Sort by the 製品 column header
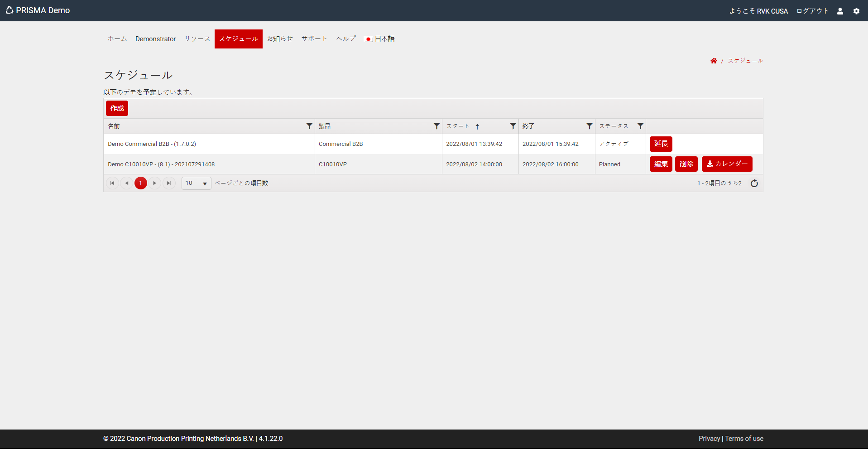The height and width of the screenshot is (449, 868). pos(325,126)
